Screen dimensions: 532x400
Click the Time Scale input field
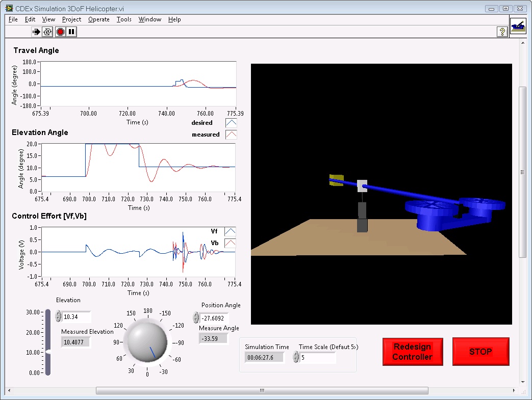pos(317,358)
